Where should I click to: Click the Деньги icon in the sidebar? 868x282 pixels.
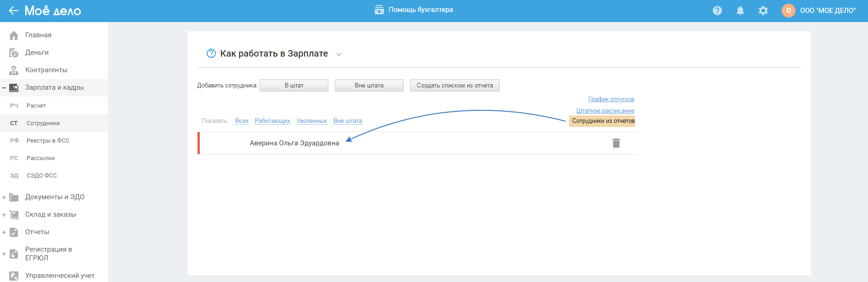[x=14, y=53]
